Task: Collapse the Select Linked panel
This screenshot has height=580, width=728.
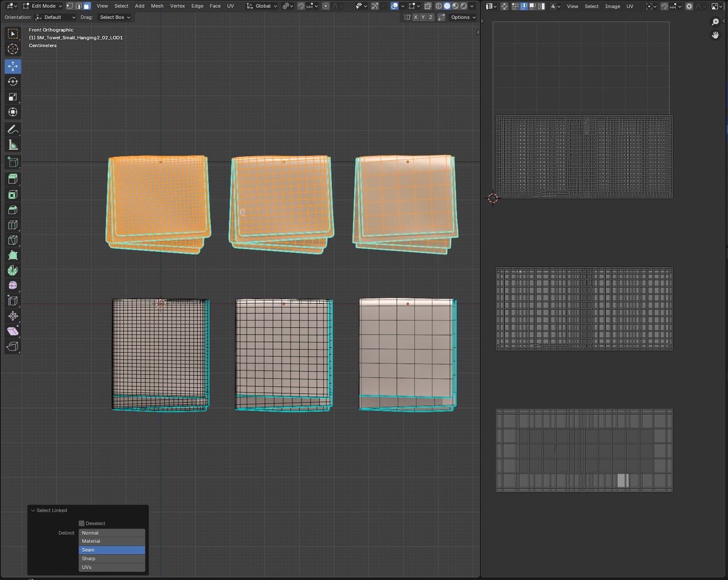Action: 33,510
